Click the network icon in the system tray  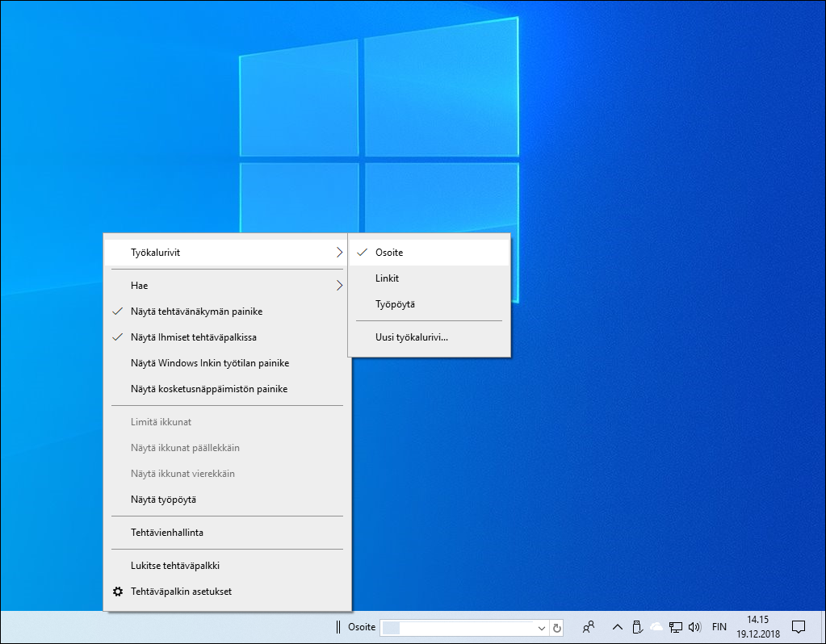[x=675, y=627]
